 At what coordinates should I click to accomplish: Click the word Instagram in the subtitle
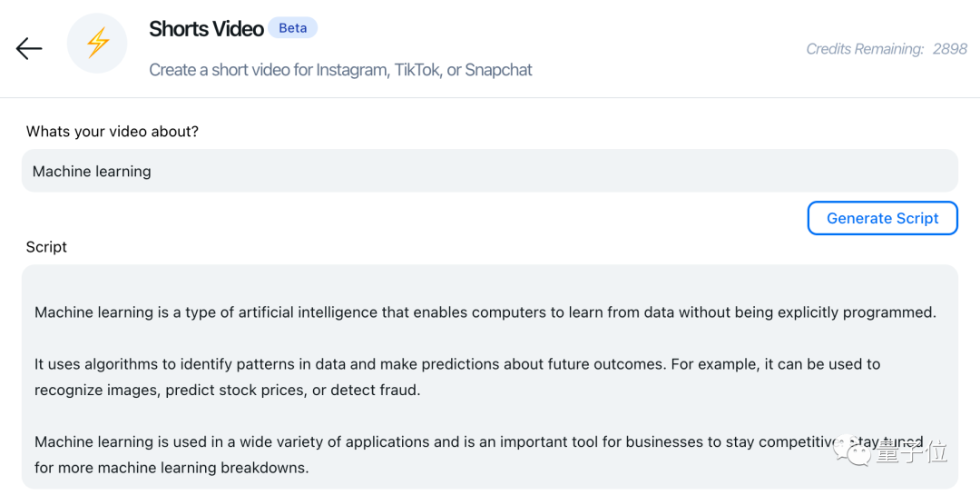351,70
